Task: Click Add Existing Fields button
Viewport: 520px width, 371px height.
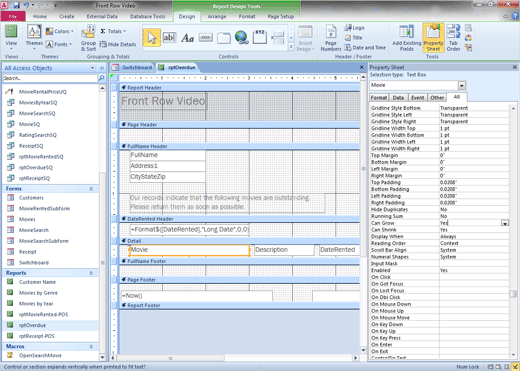Action: (407, 38)
